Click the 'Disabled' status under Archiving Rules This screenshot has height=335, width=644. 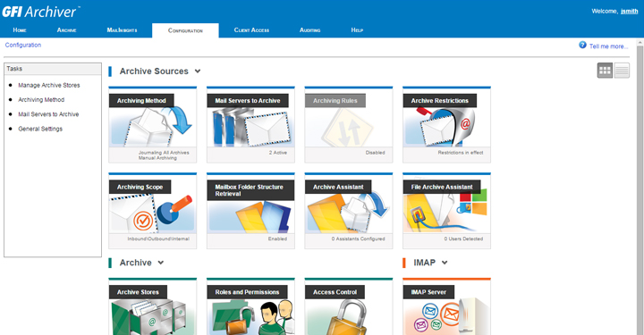coord(376,153)
